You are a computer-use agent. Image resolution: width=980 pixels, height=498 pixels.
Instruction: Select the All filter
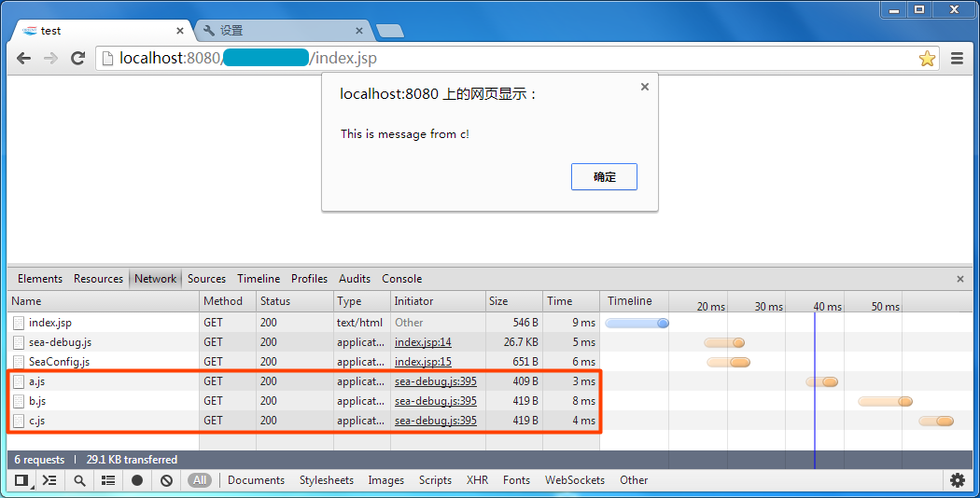(200, 480)
